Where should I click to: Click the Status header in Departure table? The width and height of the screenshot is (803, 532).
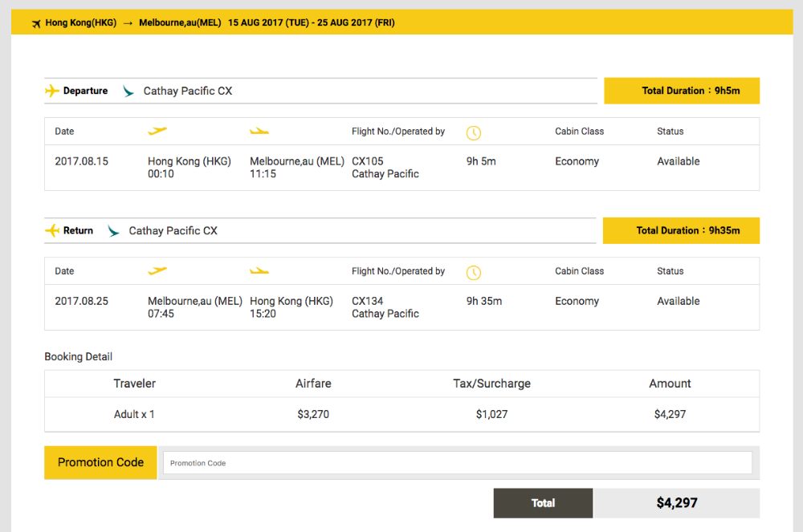click(x=671, y=132)
